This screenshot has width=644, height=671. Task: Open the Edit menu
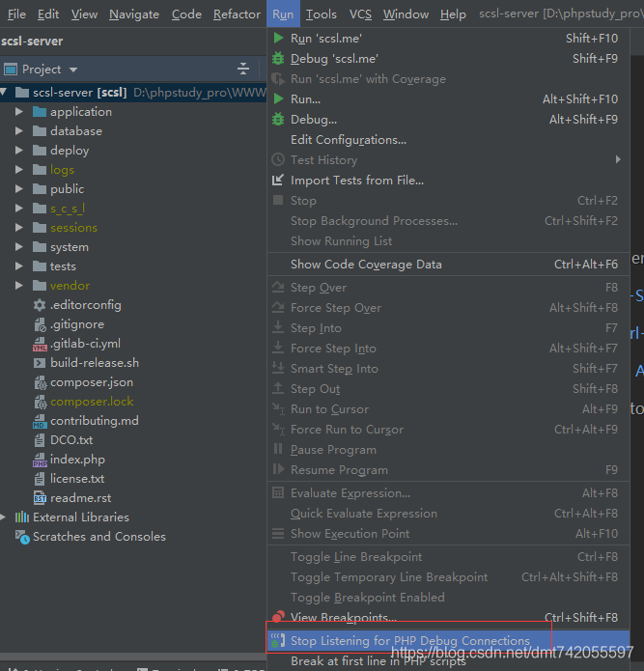(x=48, y=14)
